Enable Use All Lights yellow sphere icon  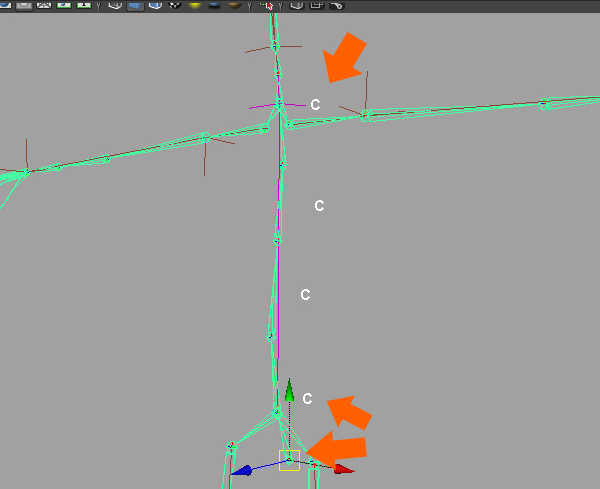click(x=195, y=5)
